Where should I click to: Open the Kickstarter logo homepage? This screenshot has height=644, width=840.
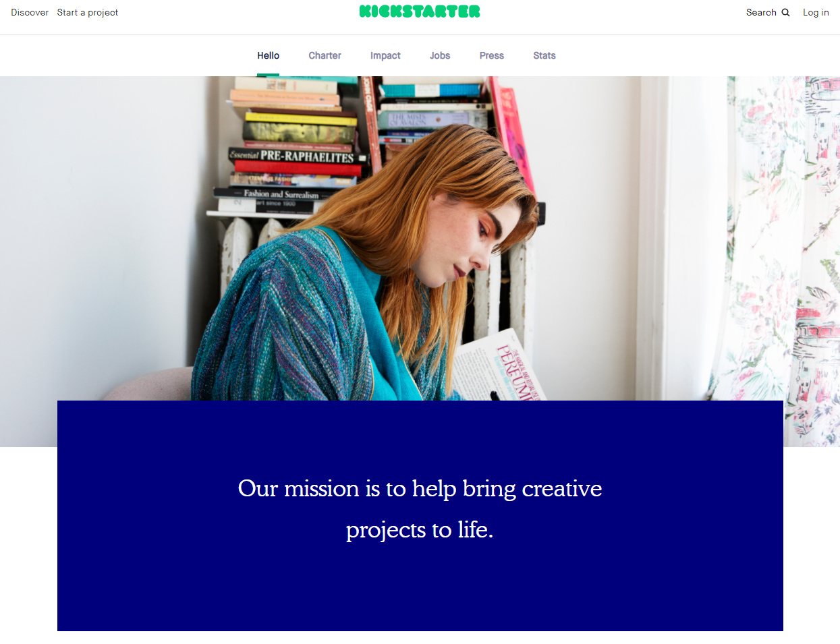coord(420,11)
